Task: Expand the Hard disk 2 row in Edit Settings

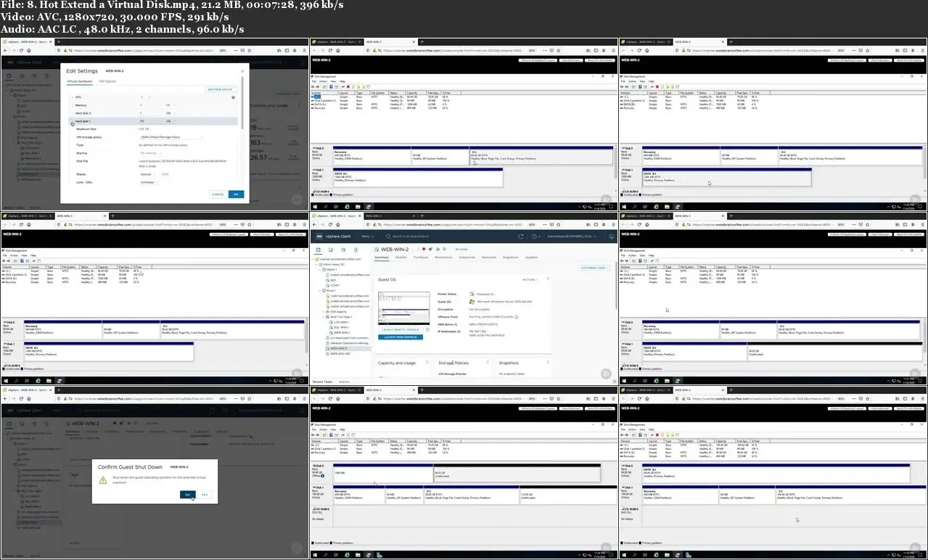Action: tap(72, 113)
